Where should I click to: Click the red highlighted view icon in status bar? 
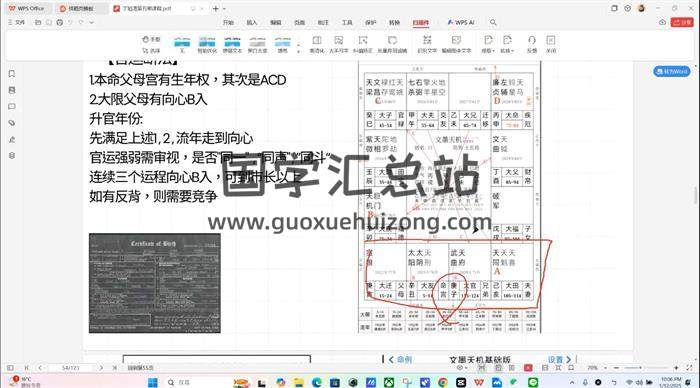[528, 368]
